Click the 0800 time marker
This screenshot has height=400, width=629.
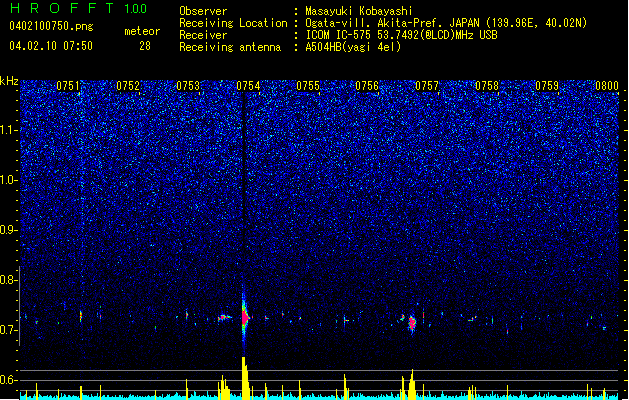[x=607, y=86]
